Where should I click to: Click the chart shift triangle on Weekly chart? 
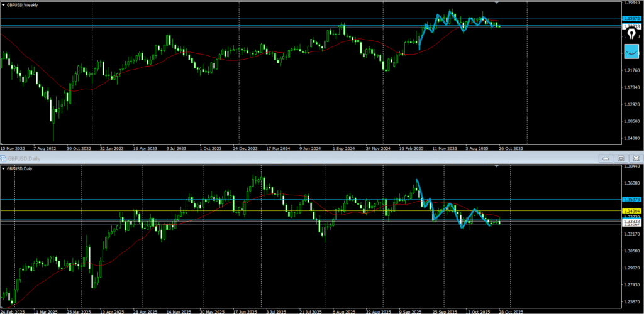pyautogui.click(x=497, y=4)
